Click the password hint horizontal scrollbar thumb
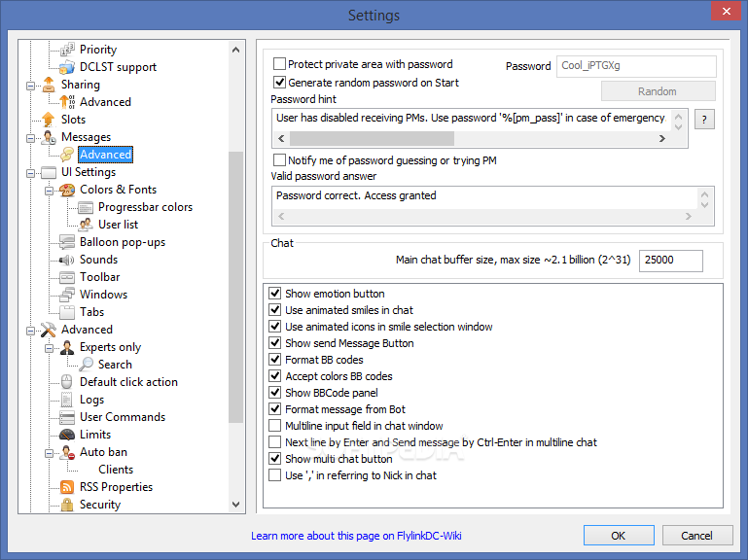748x560 pixels. [372, 138]
